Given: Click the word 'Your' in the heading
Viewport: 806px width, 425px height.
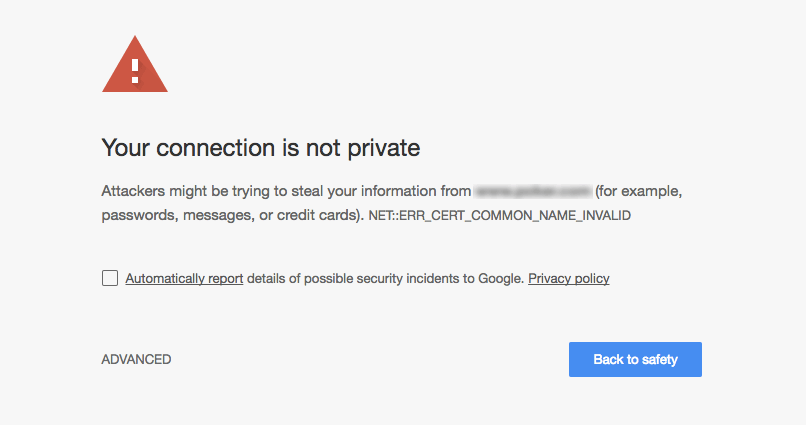Looking at the screenshot, I should (x=125, y=148).
